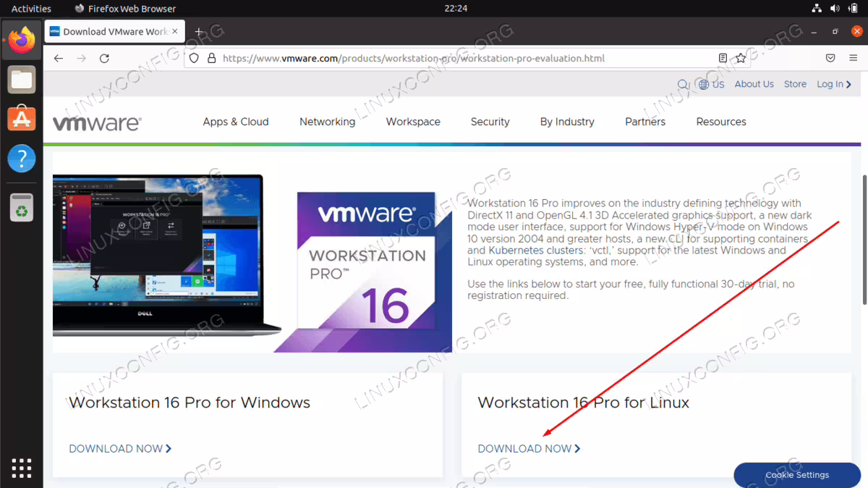
Task: Open the US region selector
Action: point(712,85)
